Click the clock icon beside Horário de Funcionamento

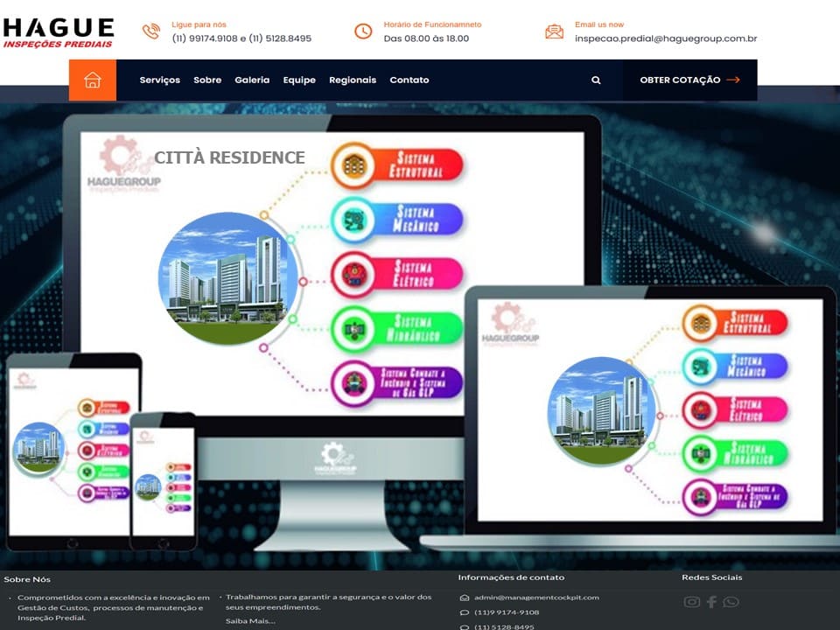tap(363, 31)
